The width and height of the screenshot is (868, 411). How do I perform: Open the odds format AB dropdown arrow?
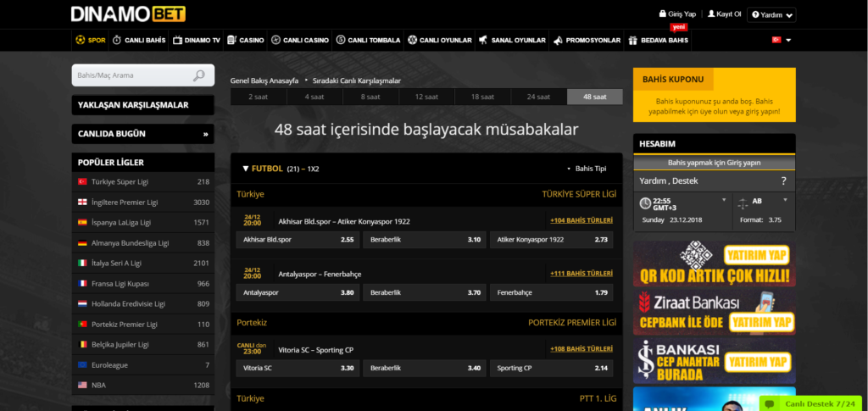pyautogui.click(x=785, y=200)
